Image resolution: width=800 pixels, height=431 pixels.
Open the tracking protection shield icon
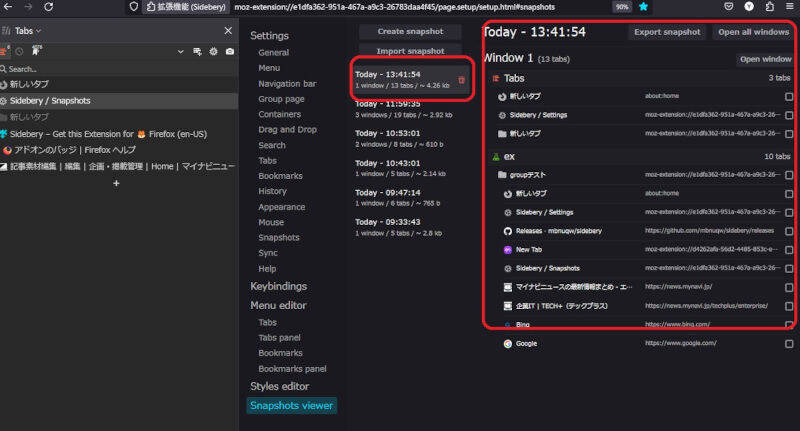(x=134, y=7)
